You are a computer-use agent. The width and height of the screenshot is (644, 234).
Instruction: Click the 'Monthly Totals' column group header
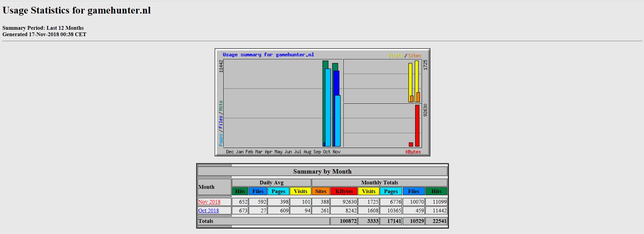coord(379,183)
